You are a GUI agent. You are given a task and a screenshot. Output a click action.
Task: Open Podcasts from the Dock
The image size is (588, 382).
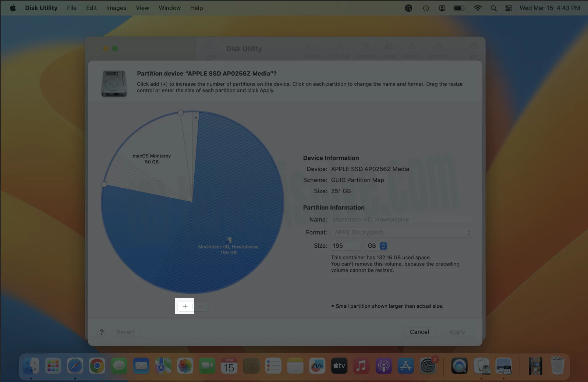point(383,366)
